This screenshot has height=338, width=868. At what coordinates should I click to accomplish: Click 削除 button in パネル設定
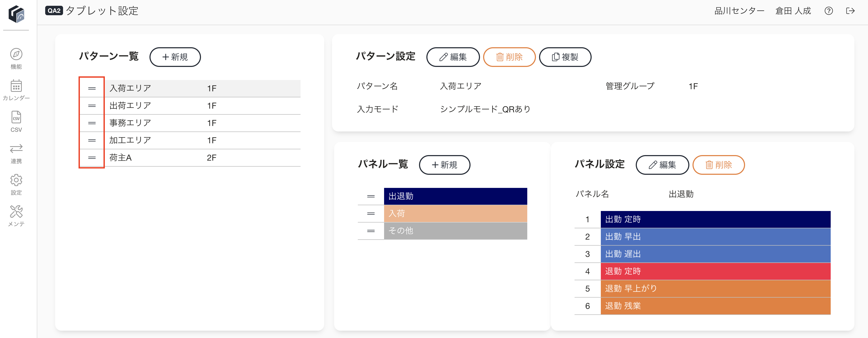click(x=719, y=165)
